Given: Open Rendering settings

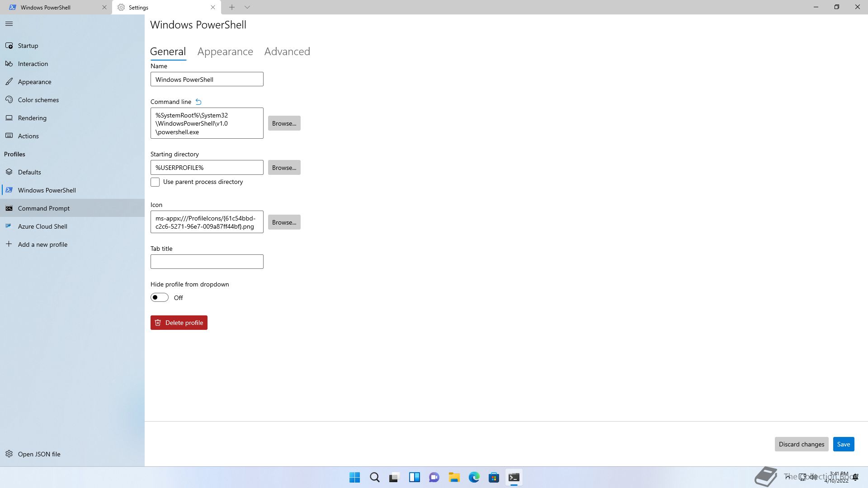Looking at the screenshot, I should click(72, 118).
